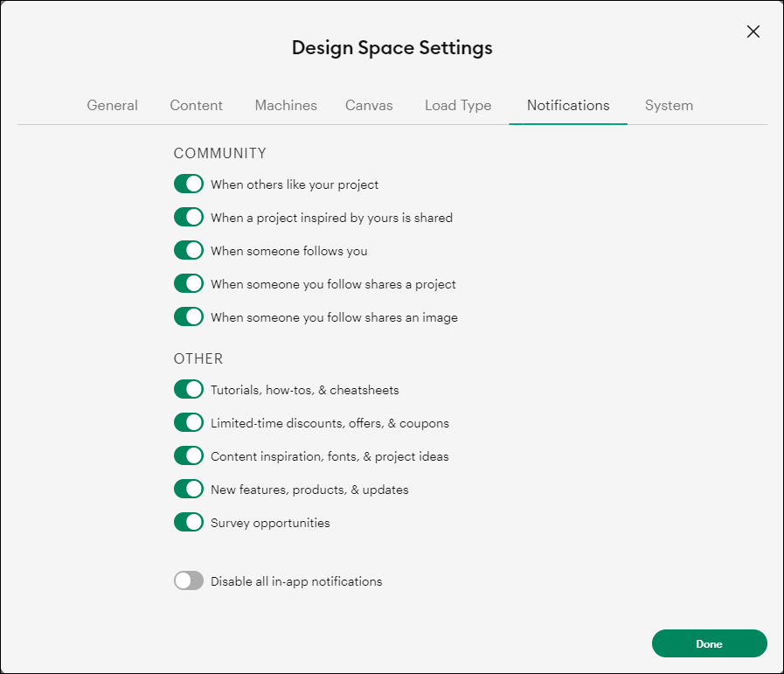Turn off survey opportunities notifications
This screenshot has width=784, height=674.
click(188, 522)
